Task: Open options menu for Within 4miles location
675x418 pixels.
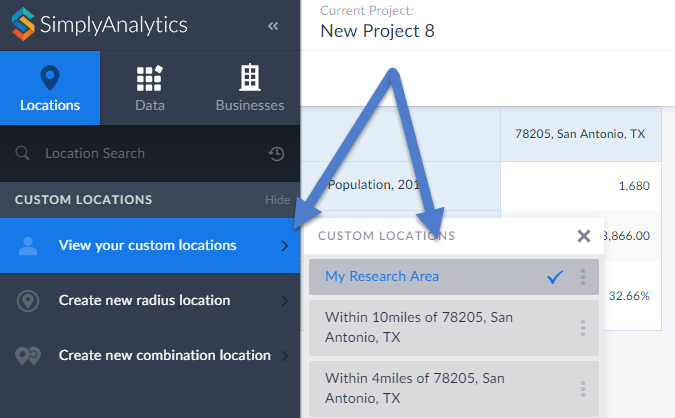Action: click(x=583, y=389)
